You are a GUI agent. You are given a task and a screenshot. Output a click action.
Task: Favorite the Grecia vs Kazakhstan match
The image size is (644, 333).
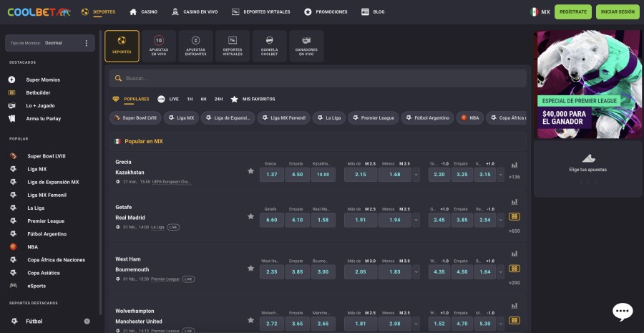250,170
